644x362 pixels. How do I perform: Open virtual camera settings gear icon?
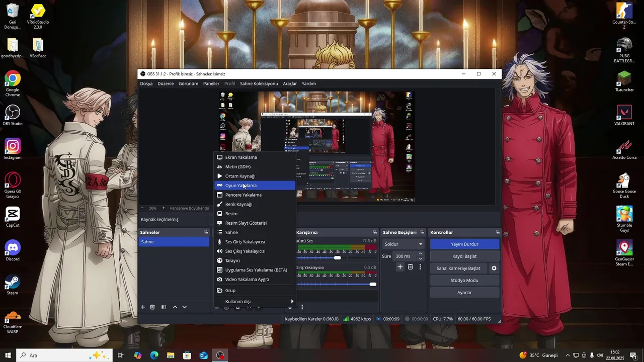tap(494, 268)
